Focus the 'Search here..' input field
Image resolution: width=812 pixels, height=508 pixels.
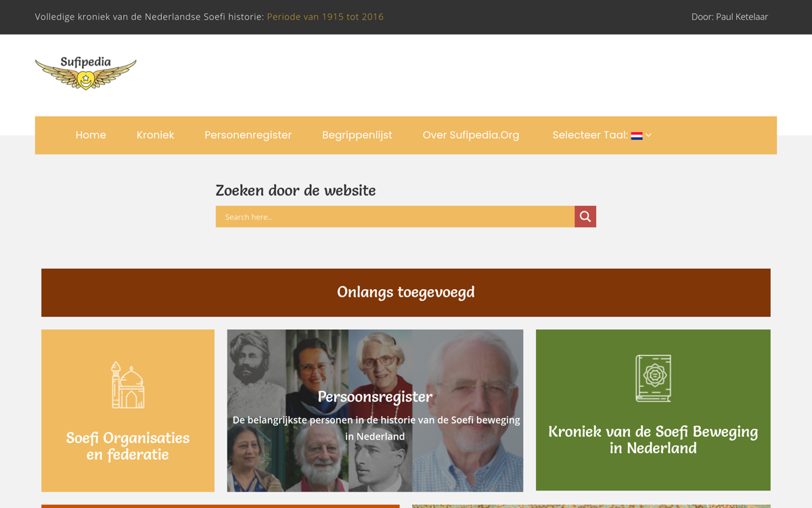395,217
